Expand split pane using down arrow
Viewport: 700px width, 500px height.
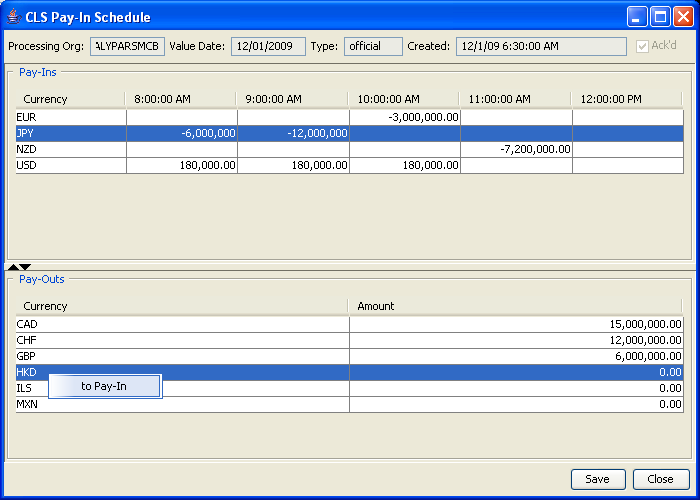click(x=25, y=267)
